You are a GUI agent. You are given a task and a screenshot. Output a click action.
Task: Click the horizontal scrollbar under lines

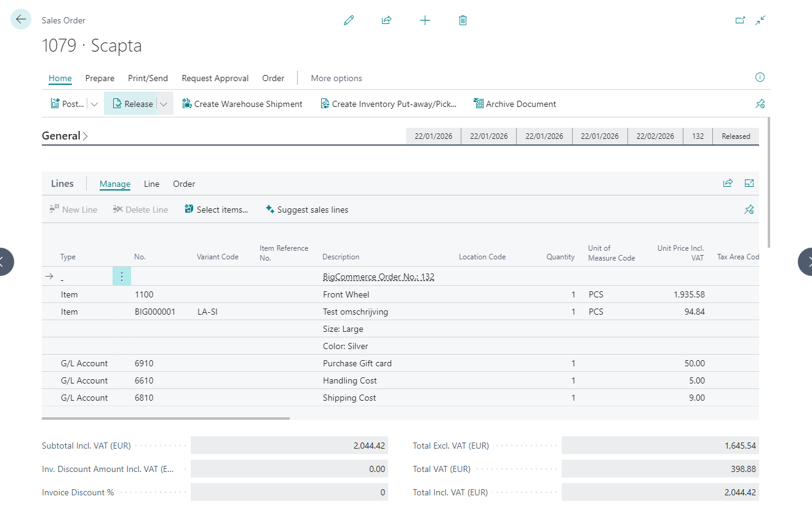click(x=165, y=419)
